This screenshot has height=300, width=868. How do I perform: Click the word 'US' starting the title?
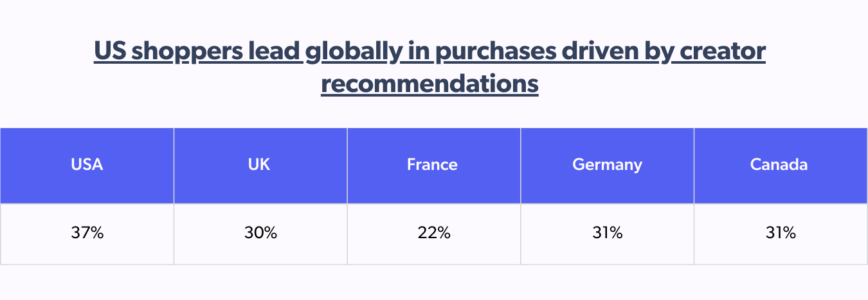click(110, 52)
